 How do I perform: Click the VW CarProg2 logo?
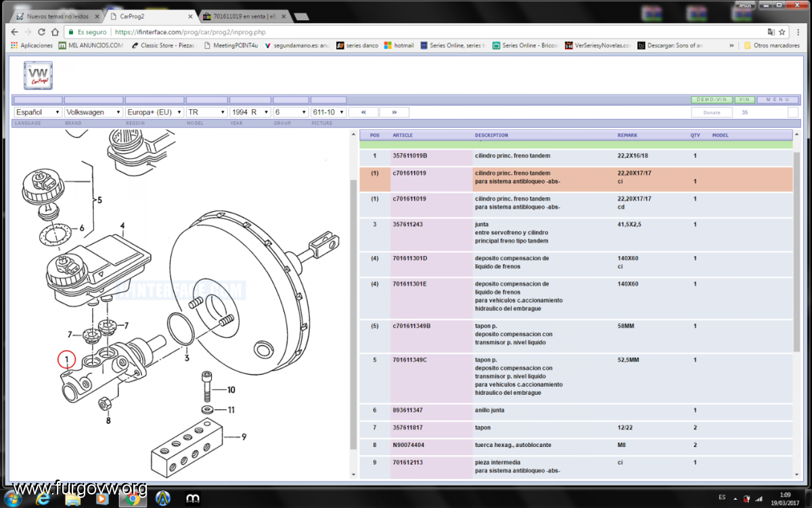[38, 75]
